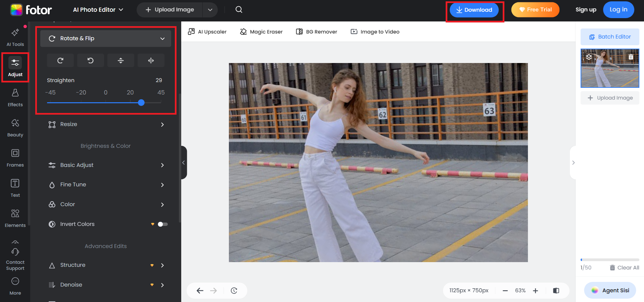Undo the last edit
Screen dimensions: 644x302
[x=200, y=290]
